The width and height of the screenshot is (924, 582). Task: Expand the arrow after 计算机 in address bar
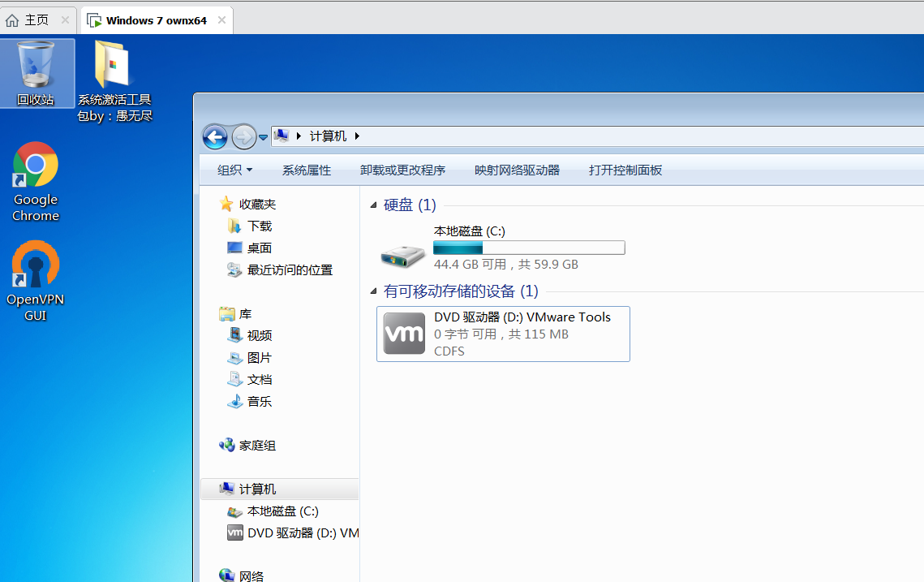pyautogui.click(x=357, y=136)
